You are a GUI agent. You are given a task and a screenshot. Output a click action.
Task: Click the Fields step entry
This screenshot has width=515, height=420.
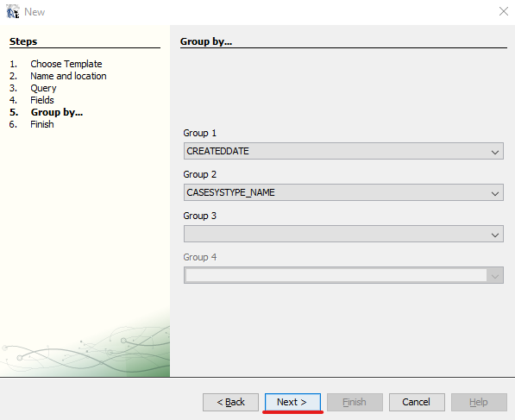click(42, 100)
